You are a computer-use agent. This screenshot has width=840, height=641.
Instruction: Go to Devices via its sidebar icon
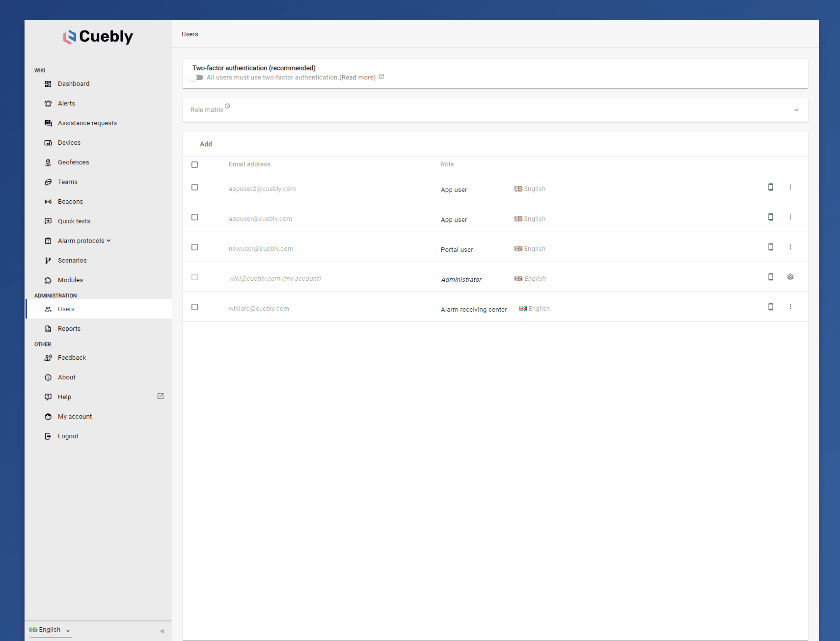(x=48, y=142)
